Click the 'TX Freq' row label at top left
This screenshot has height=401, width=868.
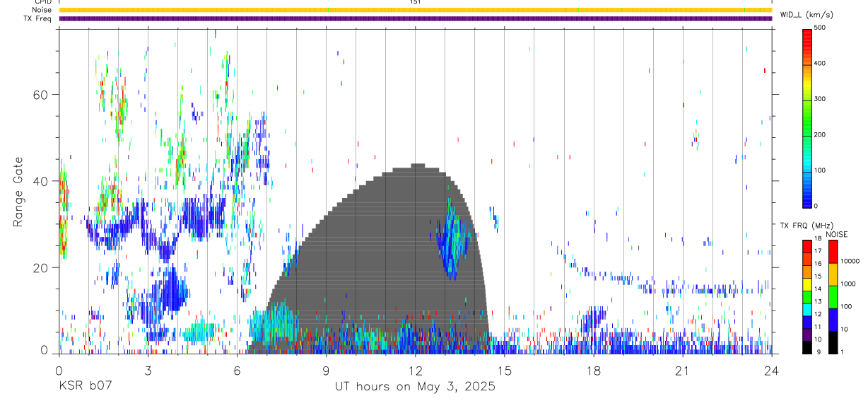coord(37,18)
